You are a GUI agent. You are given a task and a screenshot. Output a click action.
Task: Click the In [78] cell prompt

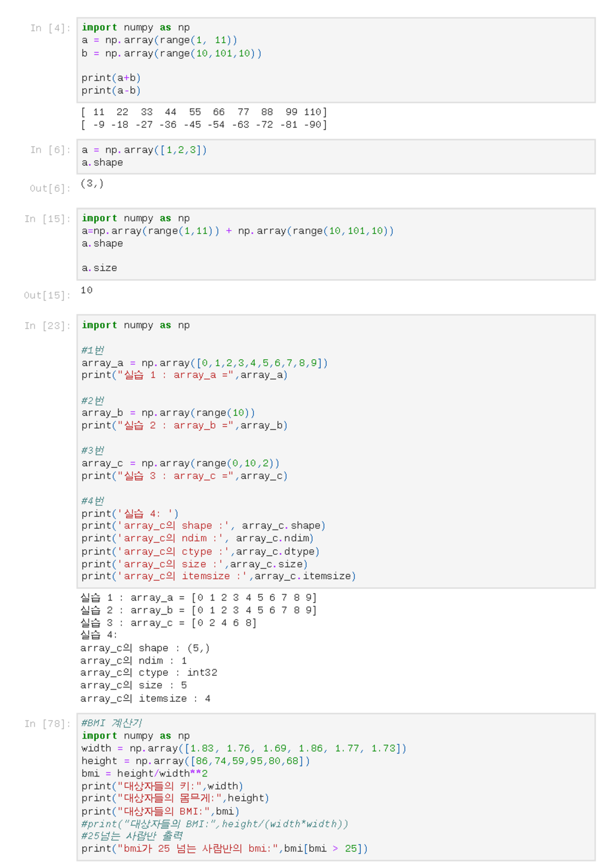coord(48,724)
